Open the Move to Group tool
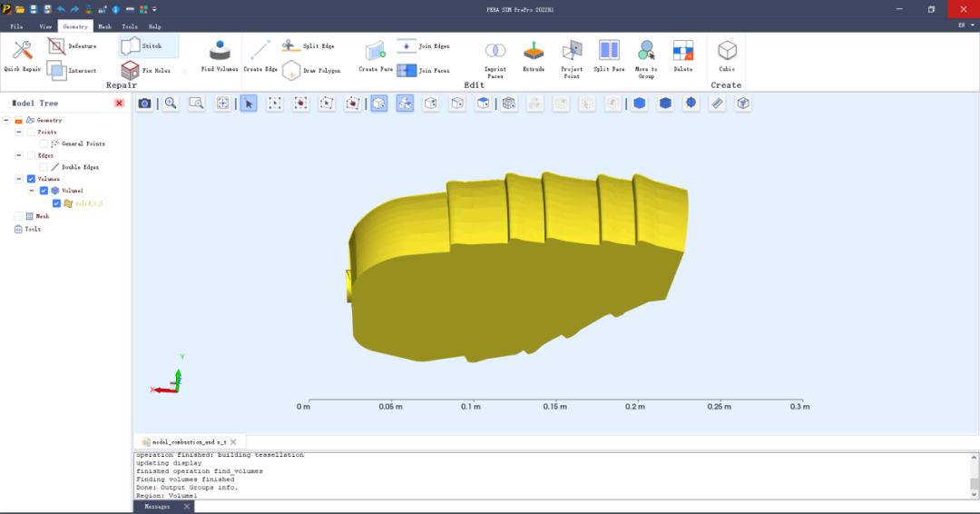Screen dimensions: 980x514 coord(646,60)
